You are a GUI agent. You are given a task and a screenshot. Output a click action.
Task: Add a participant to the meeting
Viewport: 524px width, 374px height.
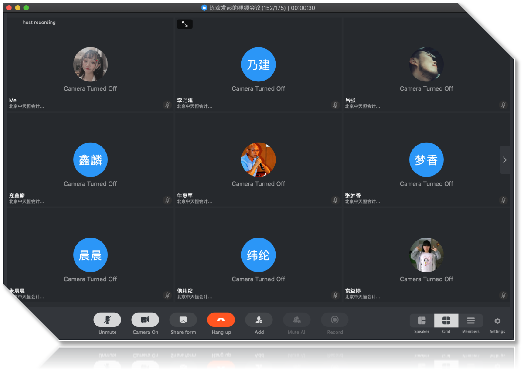[259, 320]
